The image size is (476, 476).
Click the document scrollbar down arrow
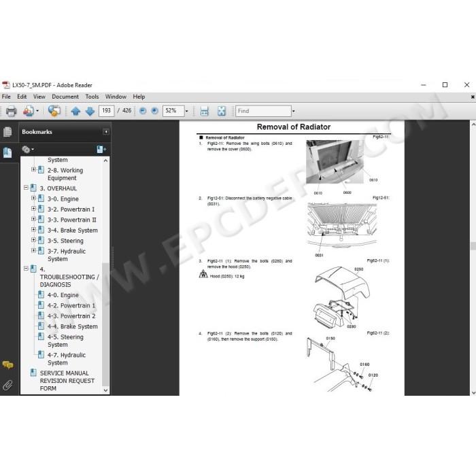click(x=473, y=392)
